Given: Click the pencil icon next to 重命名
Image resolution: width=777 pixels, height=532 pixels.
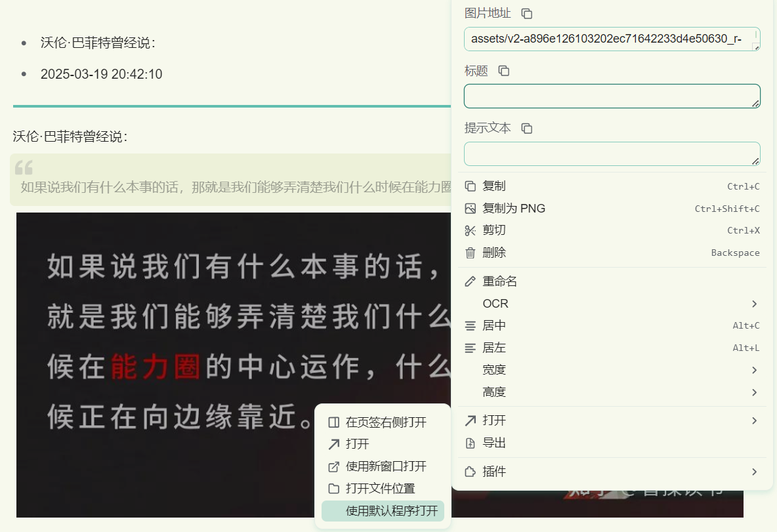Looking at the screenshot, I should 471,281.
